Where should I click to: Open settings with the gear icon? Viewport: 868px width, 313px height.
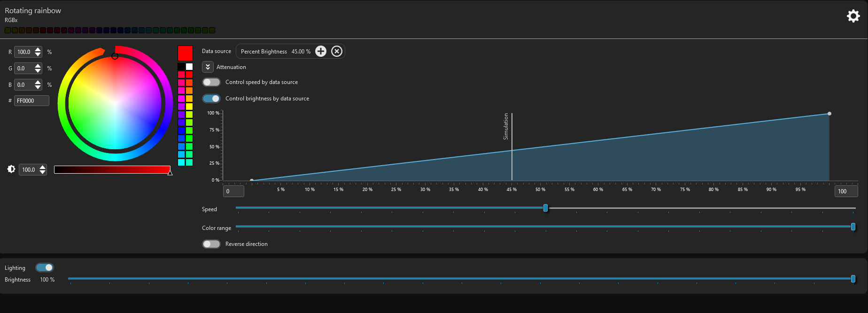click(853, 16)
